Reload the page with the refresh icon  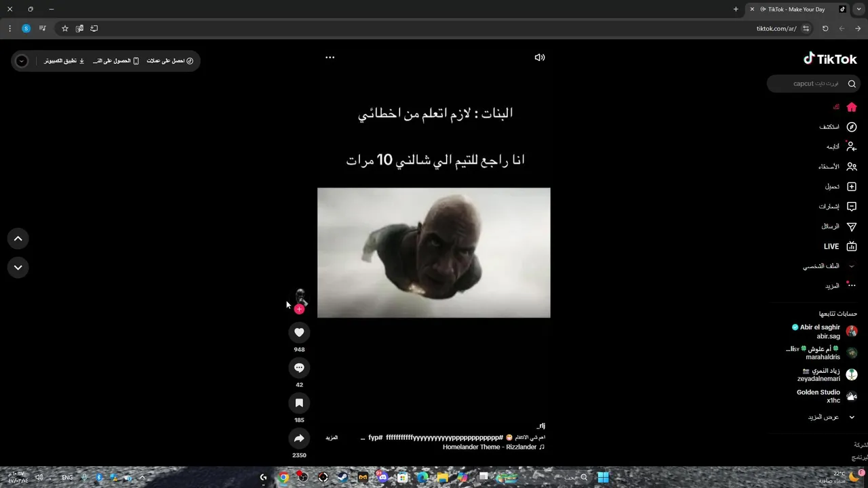pyautogui.click(x=825, y=28)
